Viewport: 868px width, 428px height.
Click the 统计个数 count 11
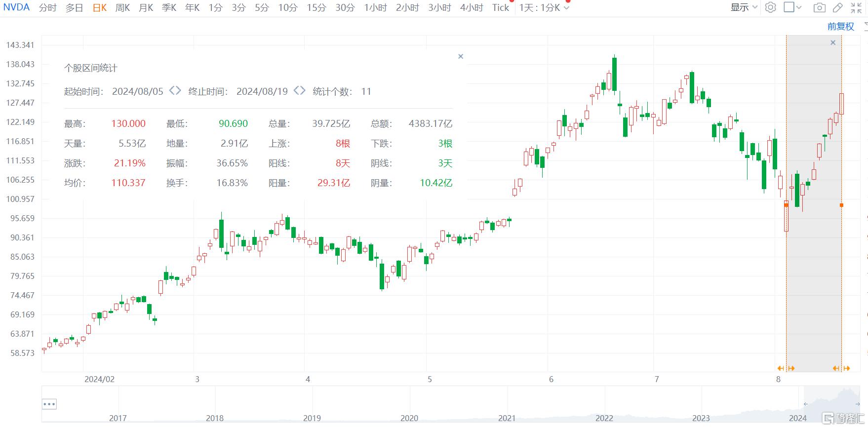(366, 91)
